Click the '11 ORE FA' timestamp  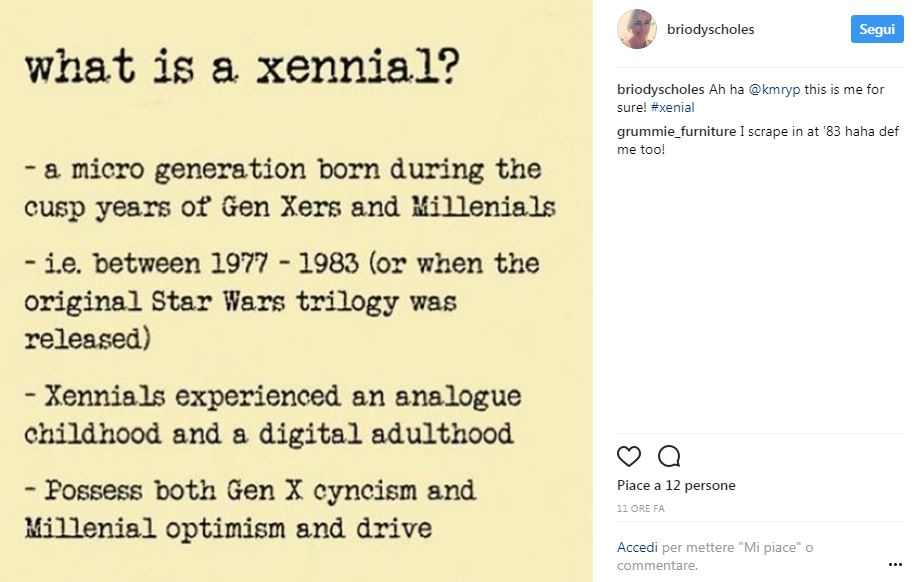click(640, 508)
